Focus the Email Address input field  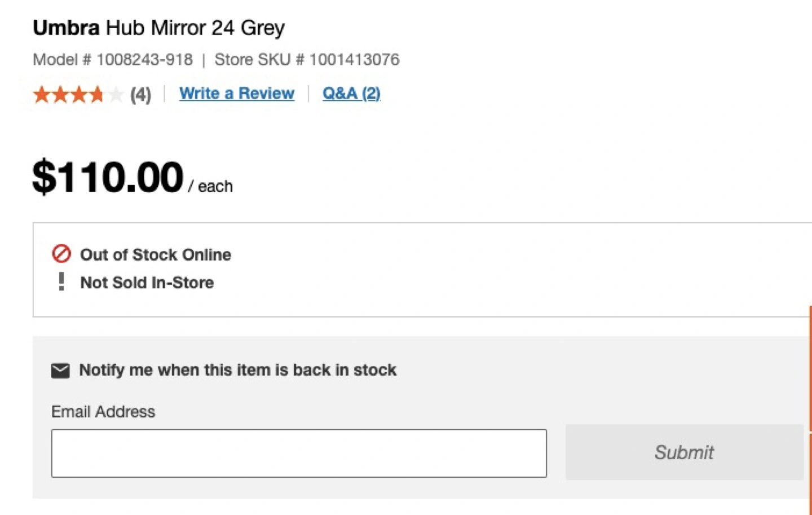point(299,453)
